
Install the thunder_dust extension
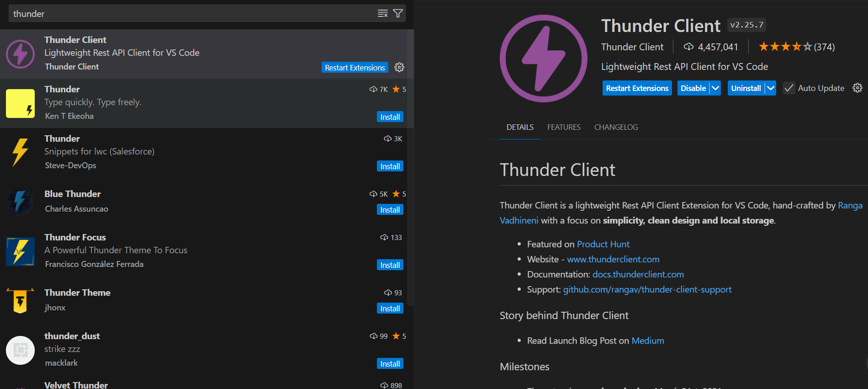point(390,364)
